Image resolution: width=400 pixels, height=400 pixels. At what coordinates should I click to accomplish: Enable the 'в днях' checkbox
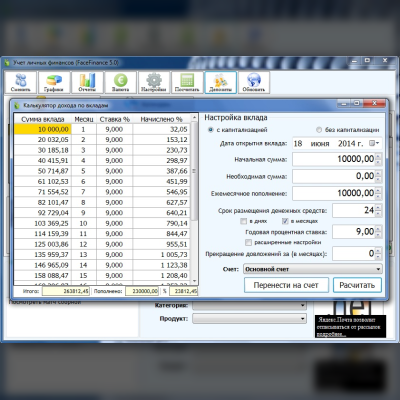pyautogui.click(x=244, y=221)
